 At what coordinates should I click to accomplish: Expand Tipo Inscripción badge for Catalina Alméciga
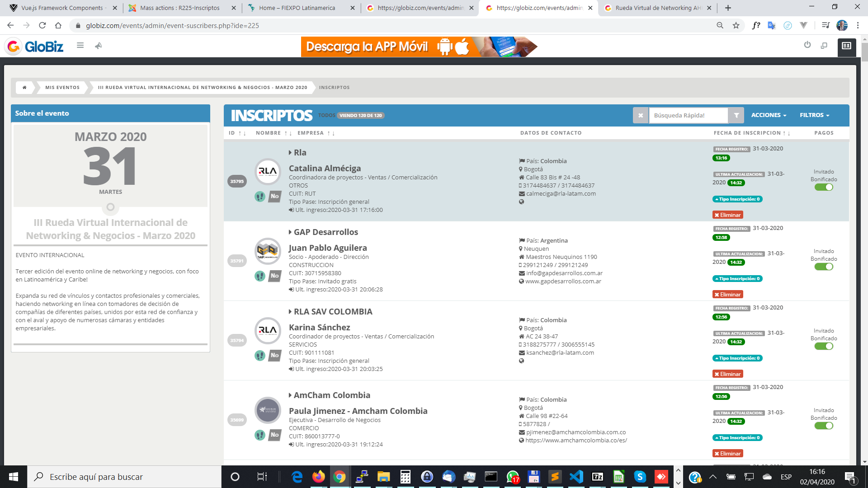coord(737,199)
